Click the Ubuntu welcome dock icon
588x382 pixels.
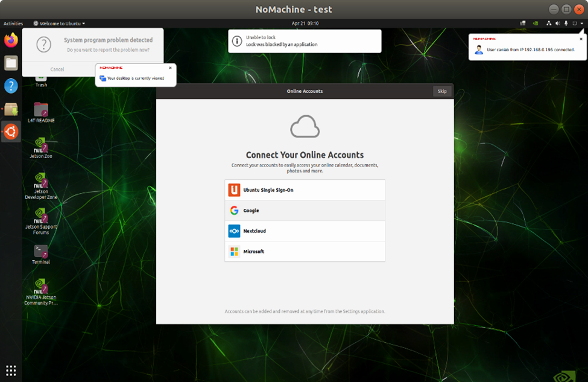point(11,132)
